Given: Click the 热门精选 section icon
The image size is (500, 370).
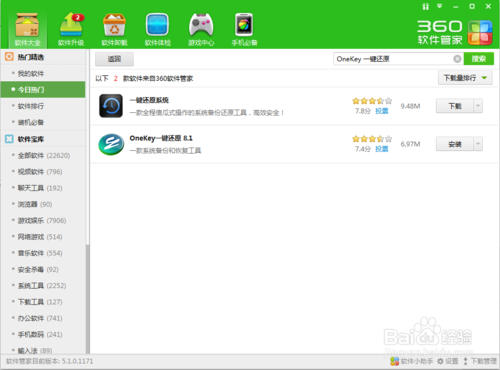Looking at the screenshot, I should (x=9, y=57).
